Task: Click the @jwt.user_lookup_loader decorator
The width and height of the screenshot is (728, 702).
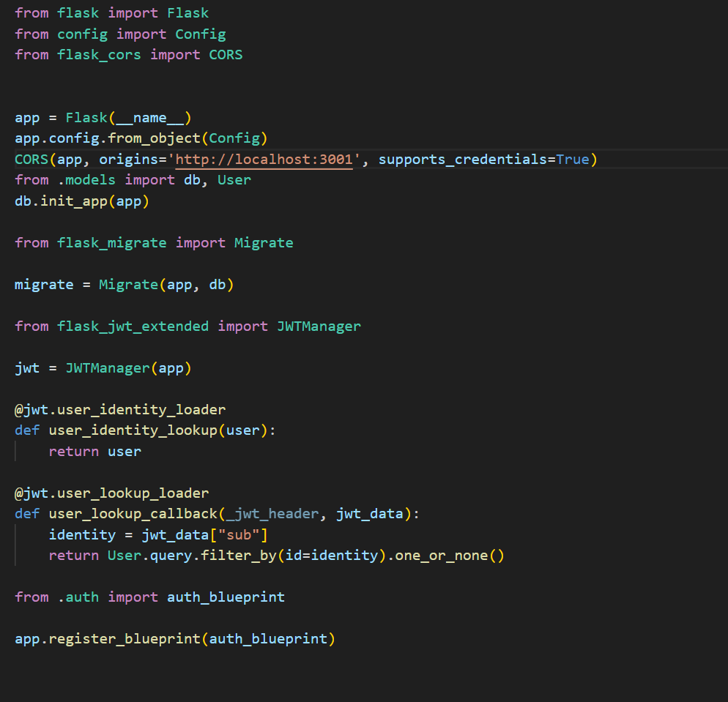Action: [112, 493]
